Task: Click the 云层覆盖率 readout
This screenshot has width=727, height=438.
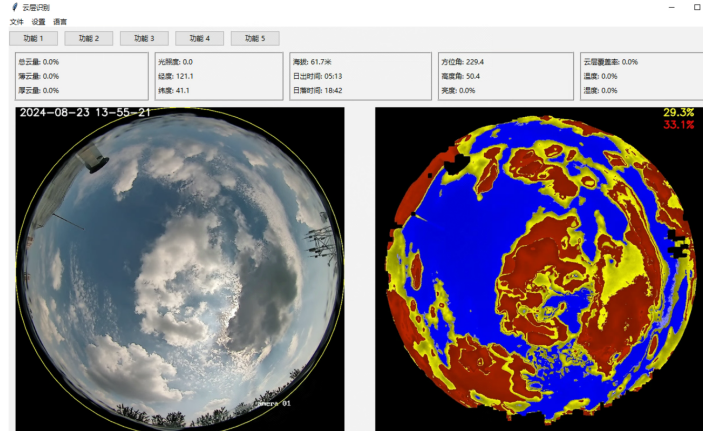Action: point(611,62)
